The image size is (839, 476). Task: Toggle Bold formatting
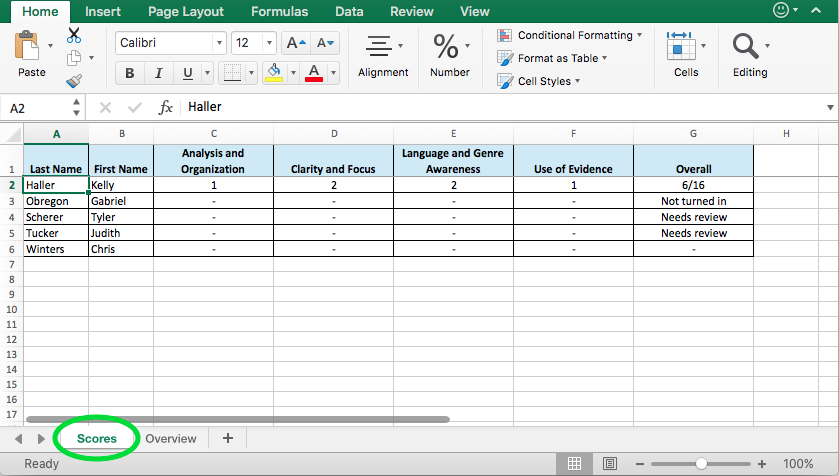point(129,73)
